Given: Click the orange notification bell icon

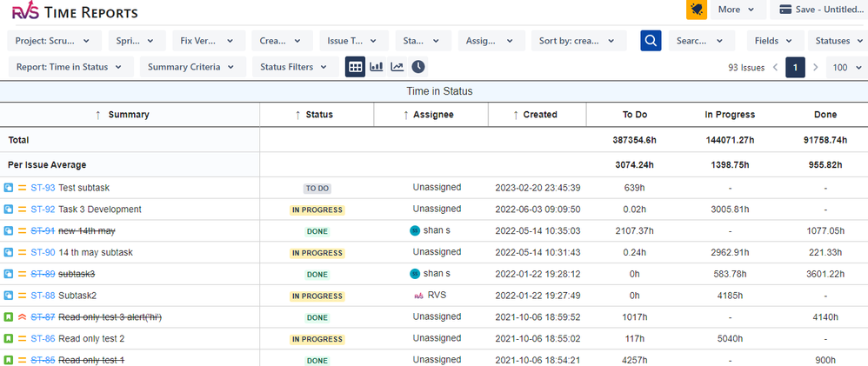Looking at the screenshot, I should point(697,10).
